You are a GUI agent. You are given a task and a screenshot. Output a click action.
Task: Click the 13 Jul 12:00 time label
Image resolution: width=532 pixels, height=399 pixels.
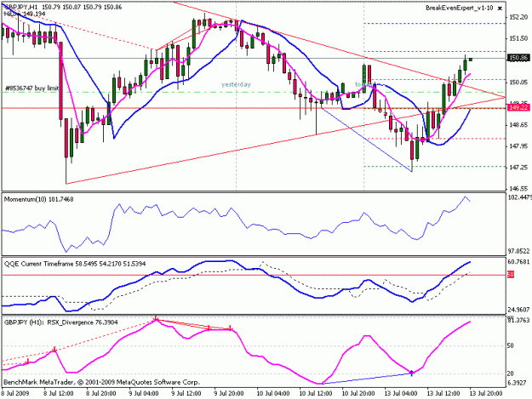click(x=443, y=393)
